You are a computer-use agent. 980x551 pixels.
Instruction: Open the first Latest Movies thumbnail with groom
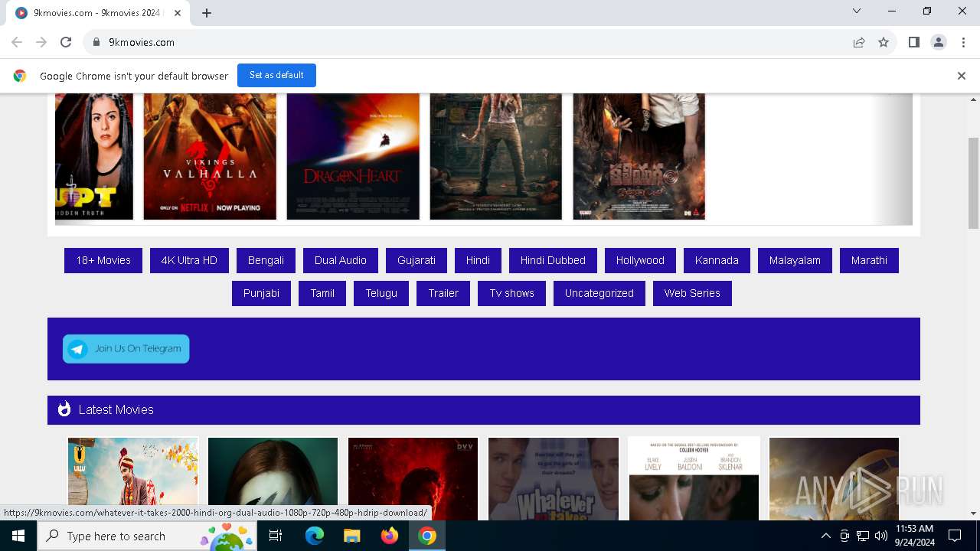(132, 478)
